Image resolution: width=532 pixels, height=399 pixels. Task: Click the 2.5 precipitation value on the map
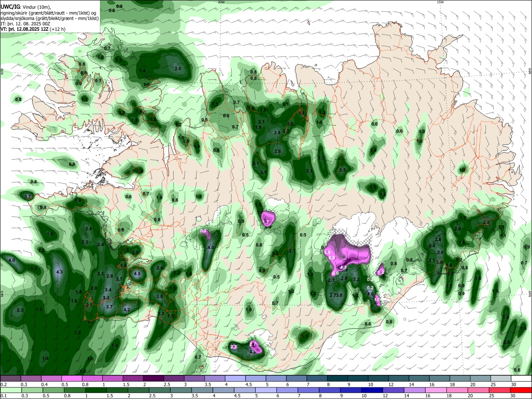coord(342,170)
